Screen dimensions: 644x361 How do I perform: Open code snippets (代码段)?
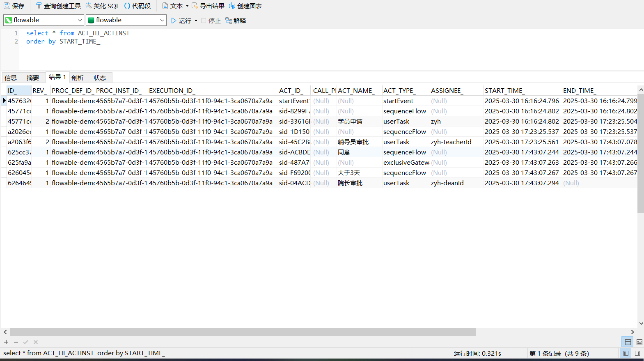coord(127,6)
